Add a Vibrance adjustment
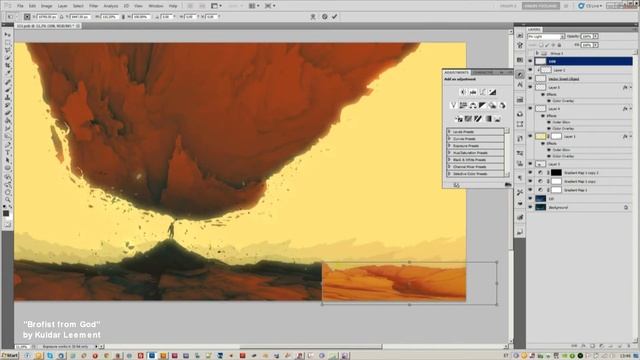 pos(453,105)
